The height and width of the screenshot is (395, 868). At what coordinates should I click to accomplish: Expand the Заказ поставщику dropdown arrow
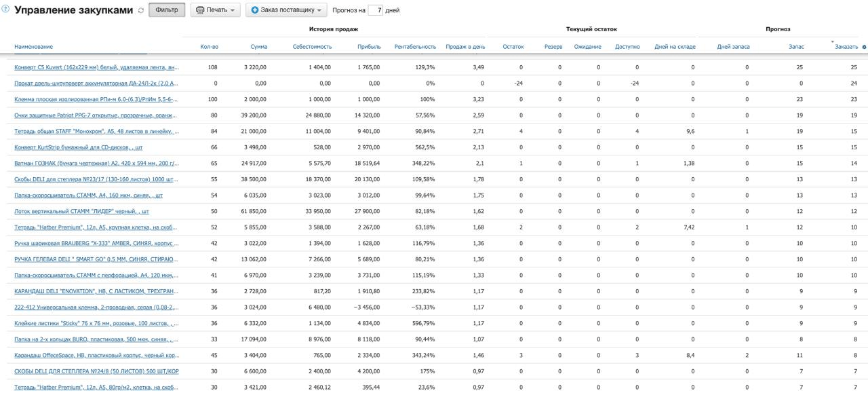[x=319, y=11]
